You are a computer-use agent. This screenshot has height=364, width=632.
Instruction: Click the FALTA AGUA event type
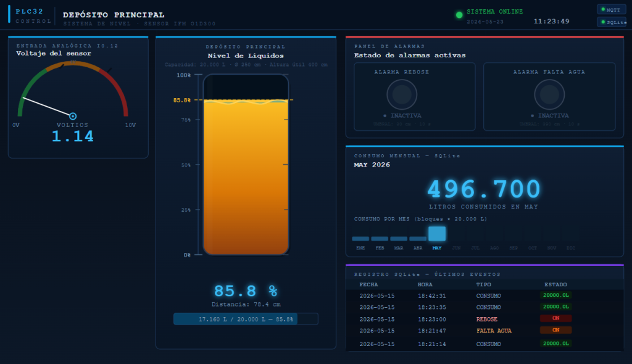494,331
